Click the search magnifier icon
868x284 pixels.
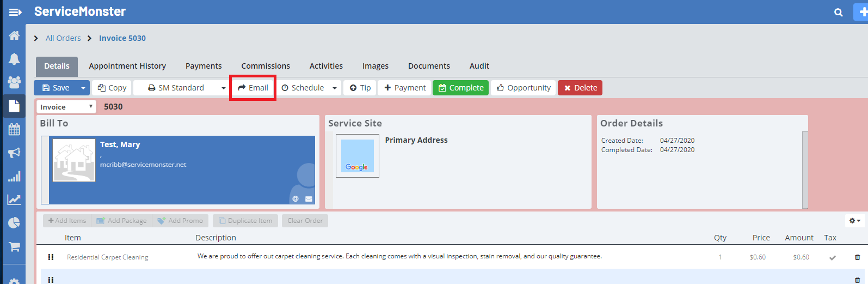[x=839, y=12]
